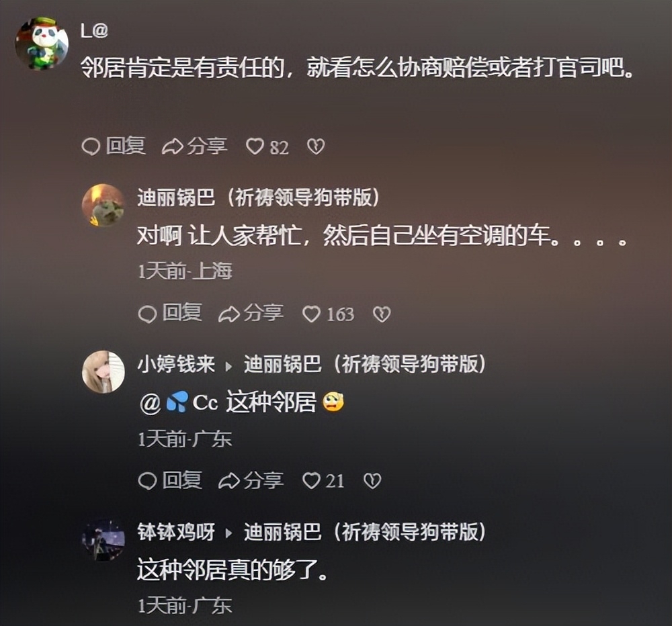
Task: Share 小婷钱来's comment
Action: (x=251, y=480)
